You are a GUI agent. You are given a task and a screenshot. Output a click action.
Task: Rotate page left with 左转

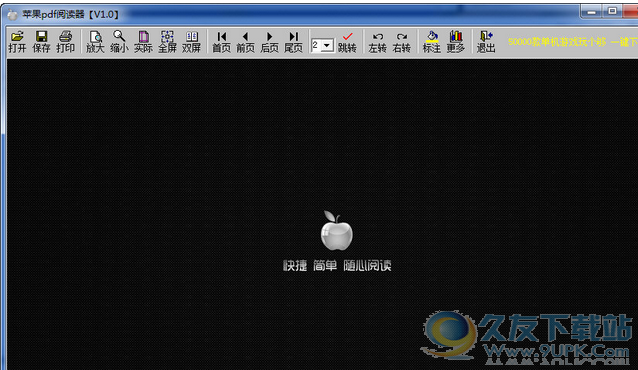[x=377, y=42]
